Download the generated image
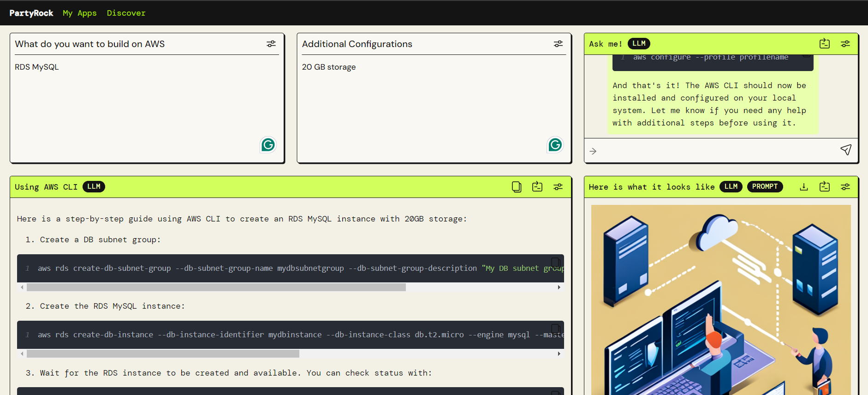The image size is (868, 395). 804,187
